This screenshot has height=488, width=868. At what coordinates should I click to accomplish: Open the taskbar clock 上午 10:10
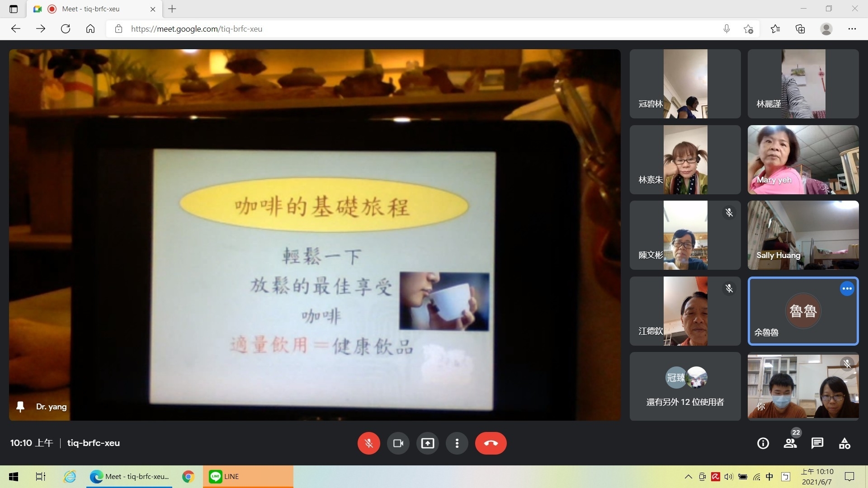(817, 477)
